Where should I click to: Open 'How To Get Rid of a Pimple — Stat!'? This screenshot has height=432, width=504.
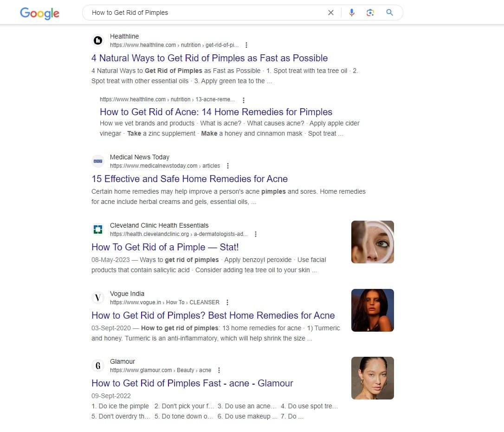[x=165, y=247]
